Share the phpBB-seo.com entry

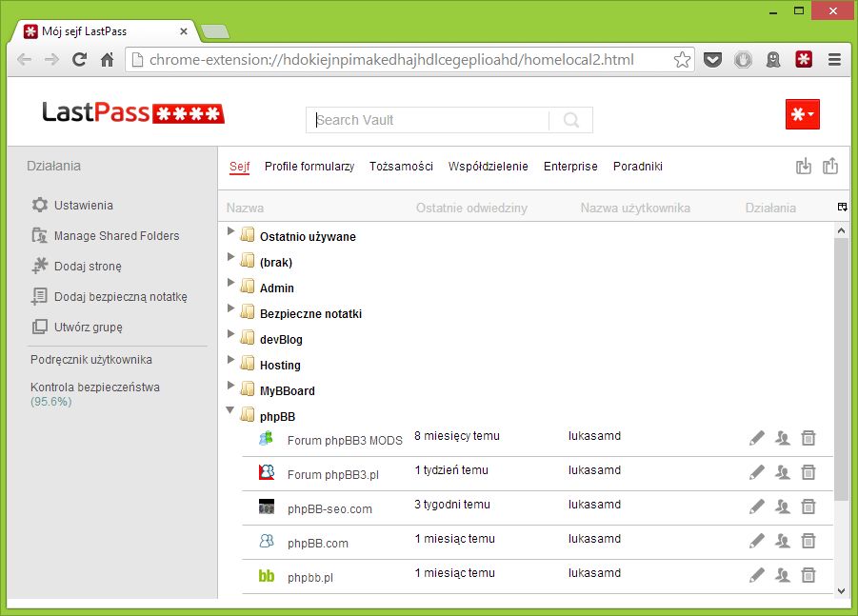783,507
